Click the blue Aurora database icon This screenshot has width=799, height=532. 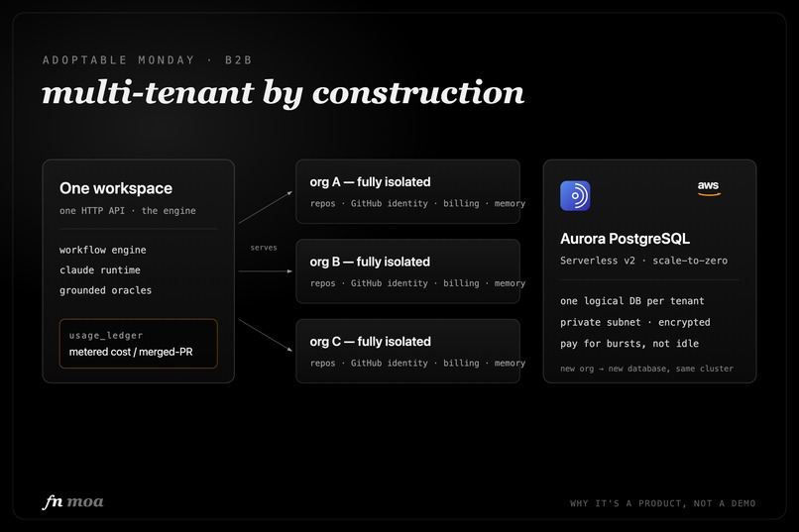575,195
